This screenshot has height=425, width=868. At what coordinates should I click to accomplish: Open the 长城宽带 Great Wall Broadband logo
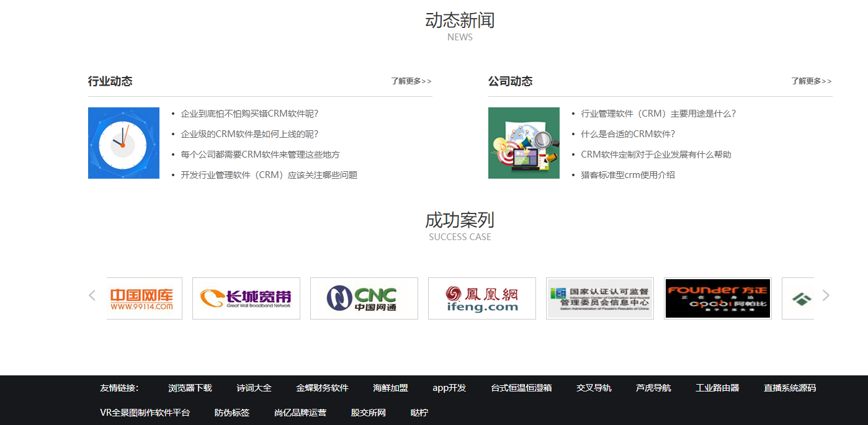coord(246,298)
